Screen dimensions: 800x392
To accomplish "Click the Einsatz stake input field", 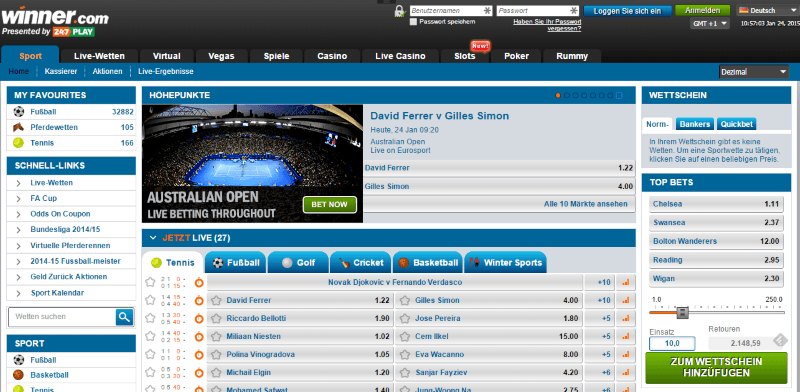I will click(672, 344).
